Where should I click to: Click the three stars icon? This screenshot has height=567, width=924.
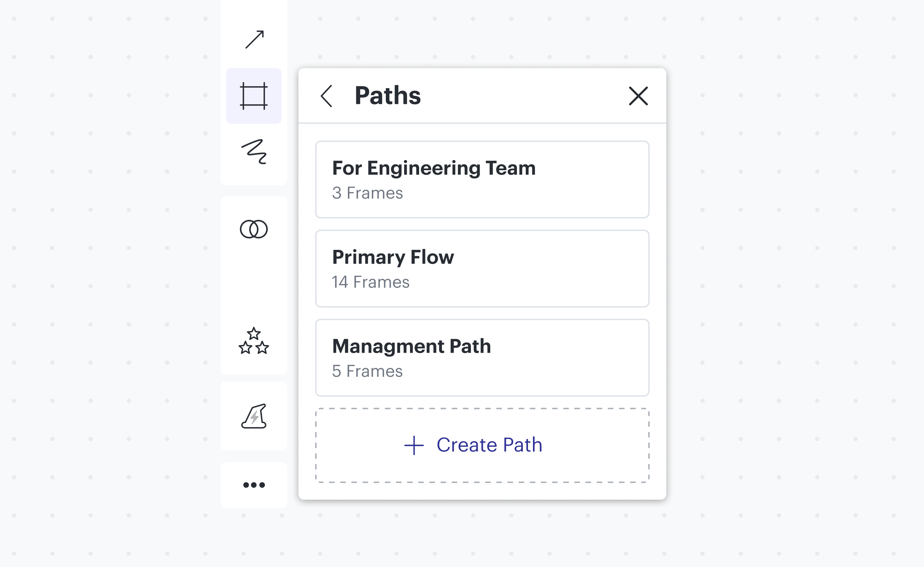tap(254, 341)
